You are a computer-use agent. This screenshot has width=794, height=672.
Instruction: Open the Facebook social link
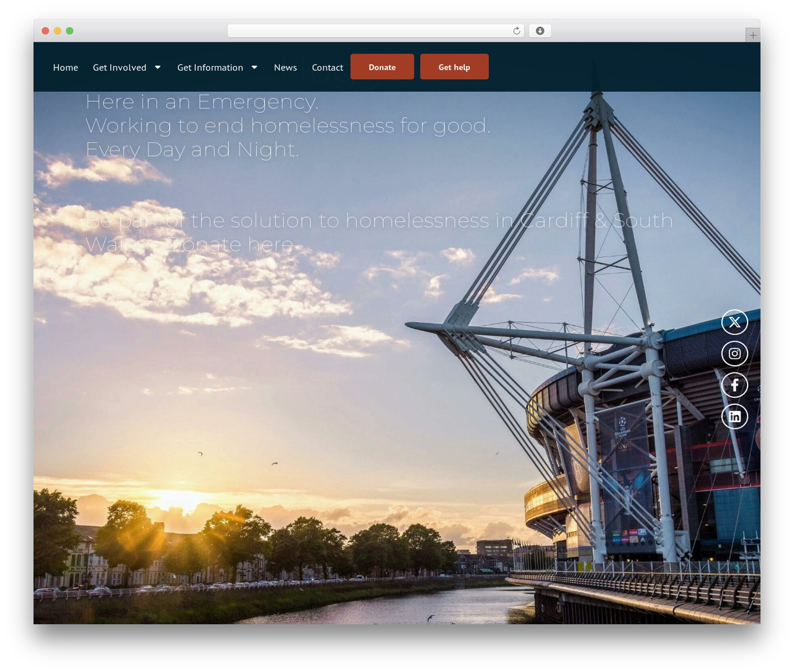(734, 385)
